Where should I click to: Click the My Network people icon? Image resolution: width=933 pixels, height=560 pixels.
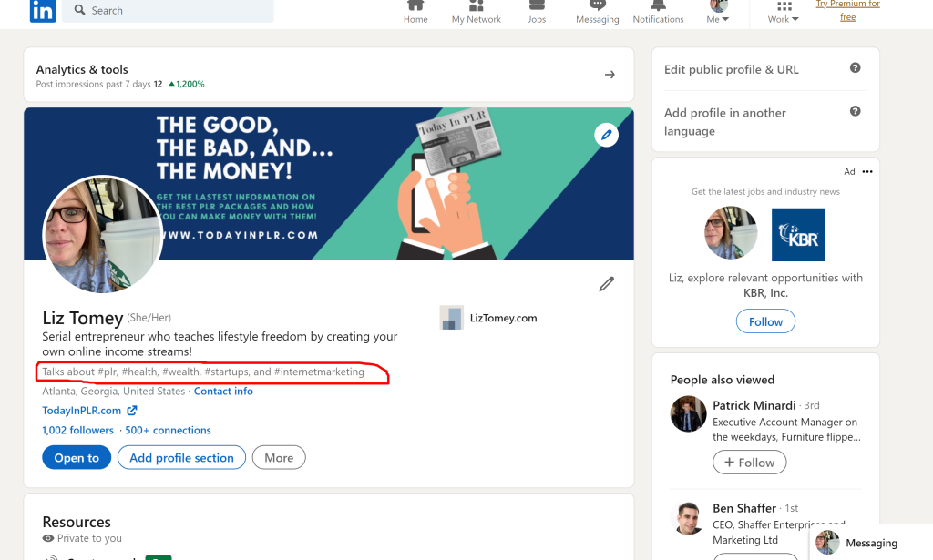pyautogui.click(x=476, y=5)
